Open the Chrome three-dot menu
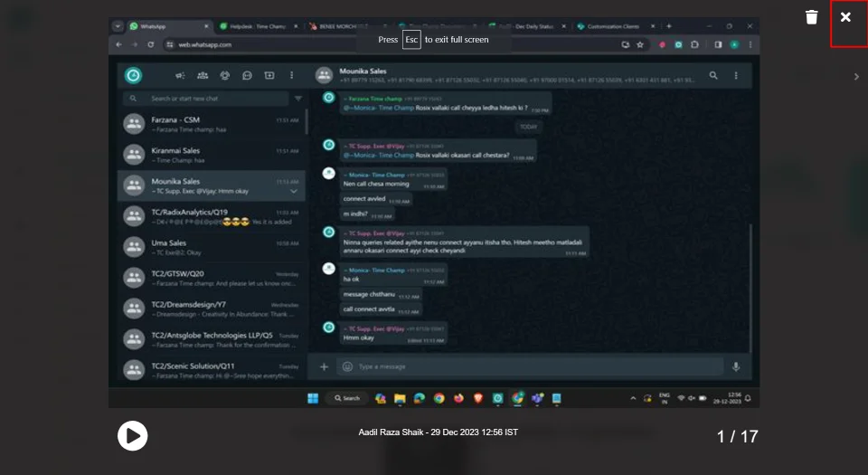 (x=750, y=44)
